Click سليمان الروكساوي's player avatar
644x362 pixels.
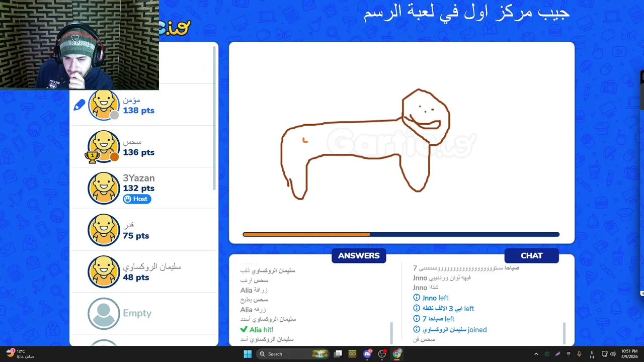click(104, 272)
